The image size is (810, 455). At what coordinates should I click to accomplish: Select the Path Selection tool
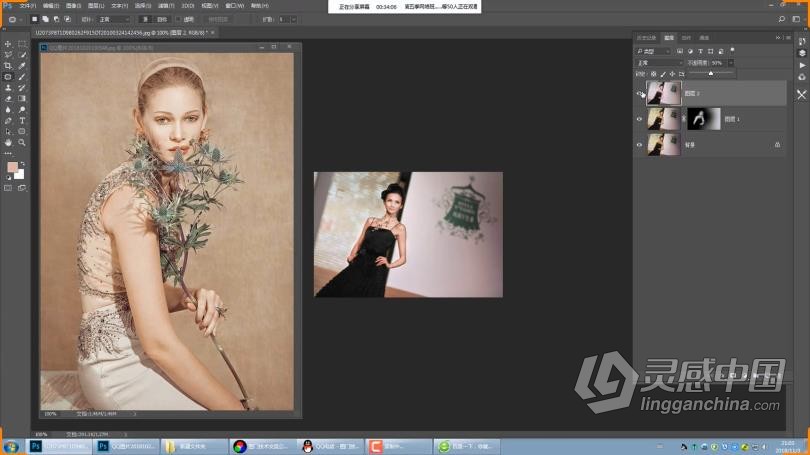pyautogui.click(x=8, y=131)
